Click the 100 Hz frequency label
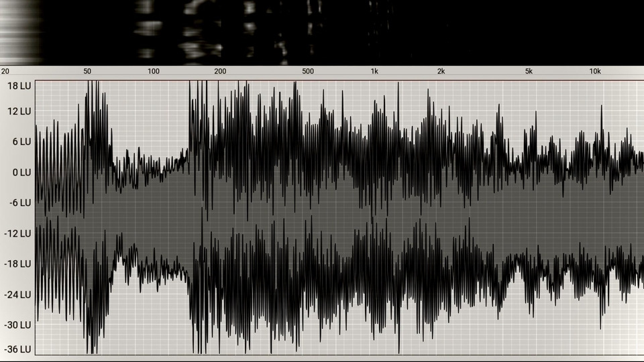Screen dimensions: 644x362 [153, 71]
